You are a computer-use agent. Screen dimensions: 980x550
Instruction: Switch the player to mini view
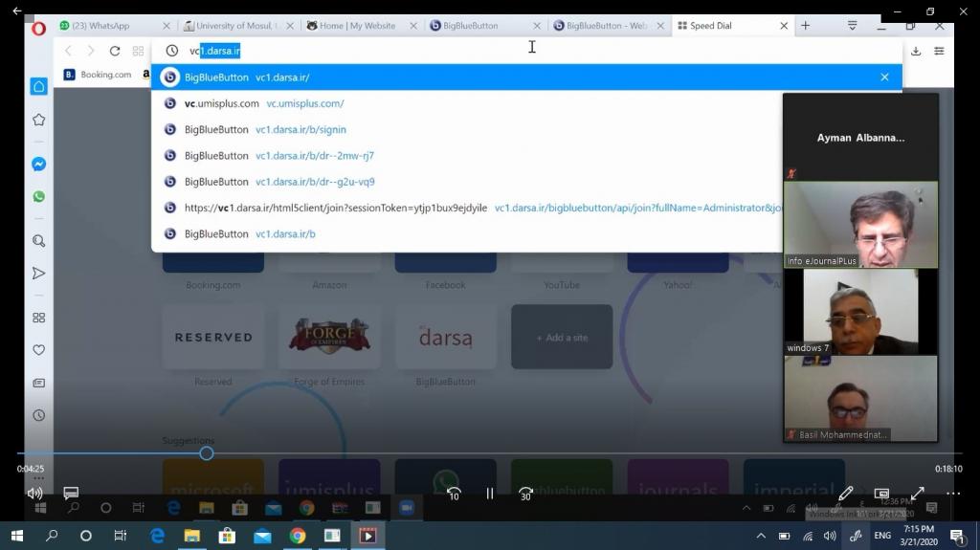881,494
